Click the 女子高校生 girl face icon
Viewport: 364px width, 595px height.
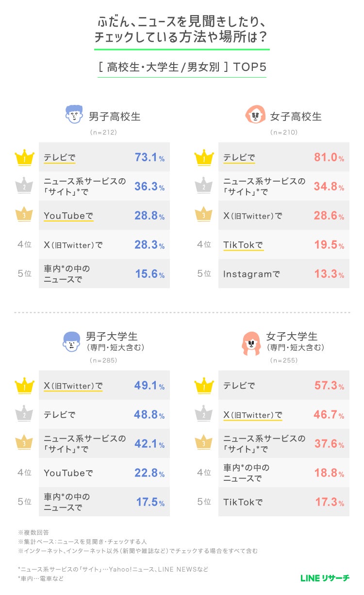click(255, 115)
